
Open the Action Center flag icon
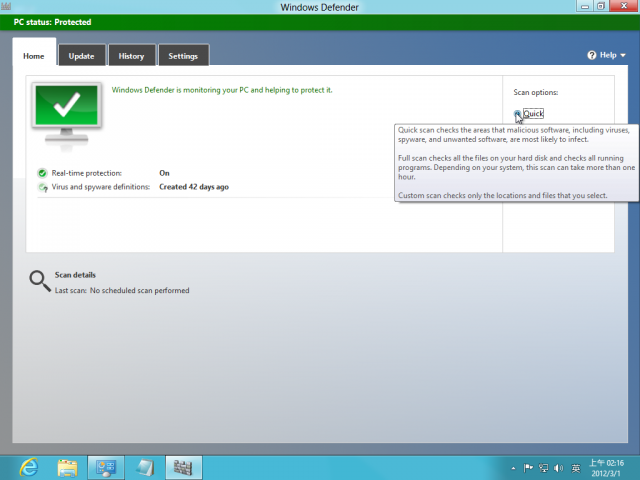[x=528, y=468]
